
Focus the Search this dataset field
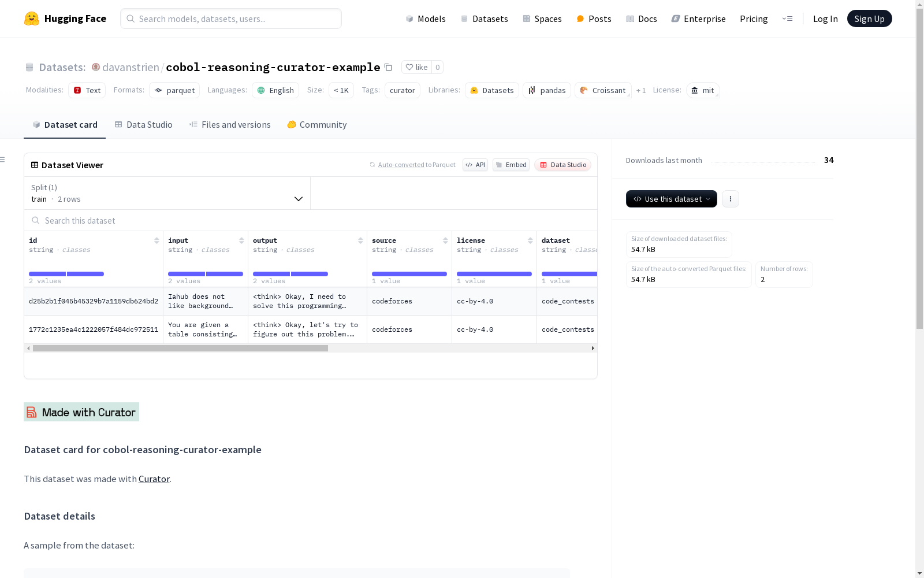[311, 220]
